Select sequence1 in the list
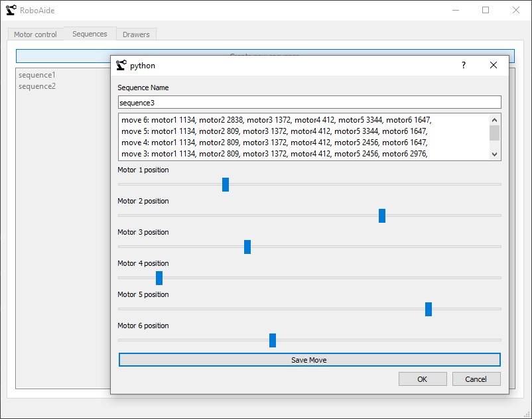Image resolution: width=532 pixels, height=419 pixels. click(37, 75)
